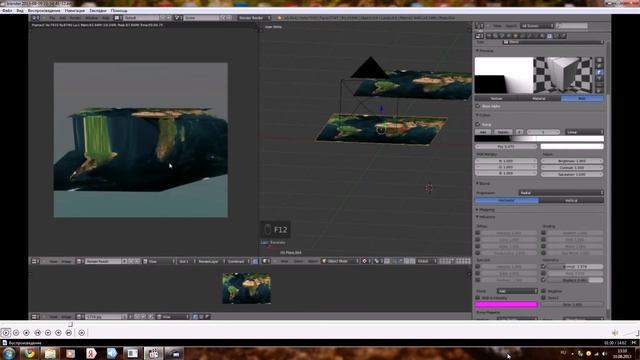640x360 pixels.
Task: Open Info header editor type icon
Action: [36, 18]
